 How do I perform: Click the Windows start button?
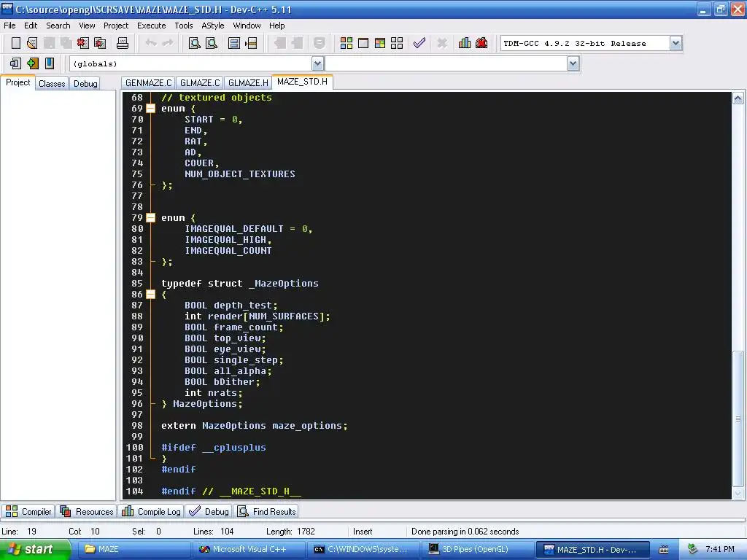[x=34, y=549]
